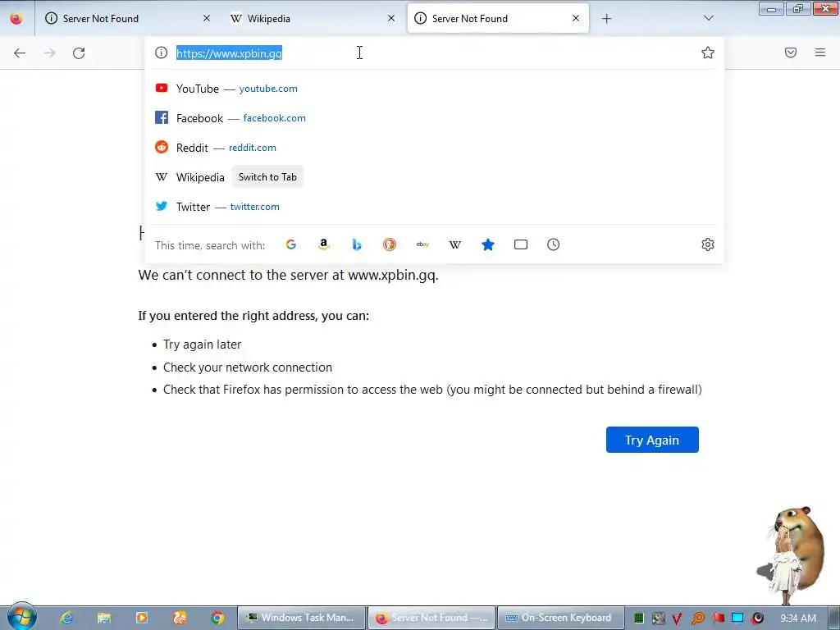Switch to On-Screen Keyboard in taskbar
Screen dimensions: 840x630
click(561, 618)
